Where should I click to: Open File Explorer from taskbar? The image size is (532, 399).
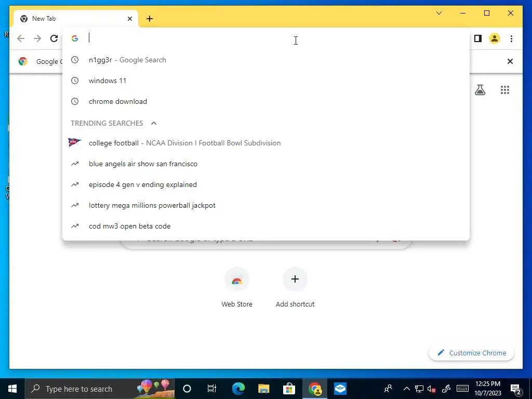263,389
